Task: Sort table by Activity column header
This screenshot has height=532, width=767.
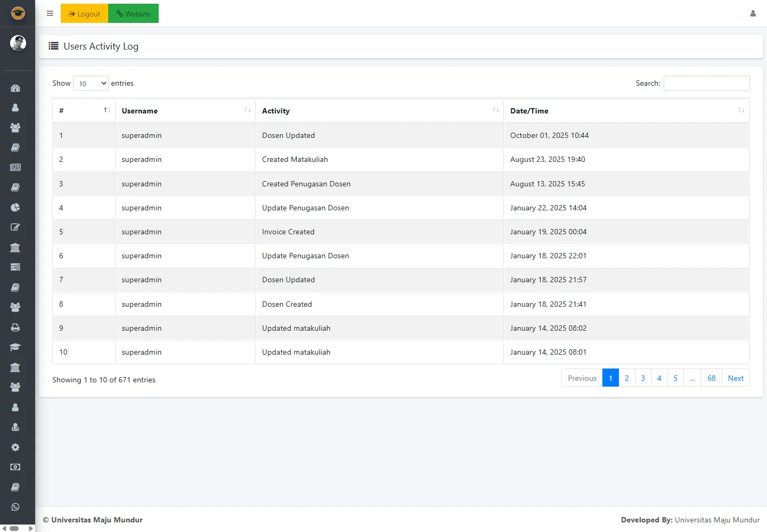Action: tap(379, 111)
